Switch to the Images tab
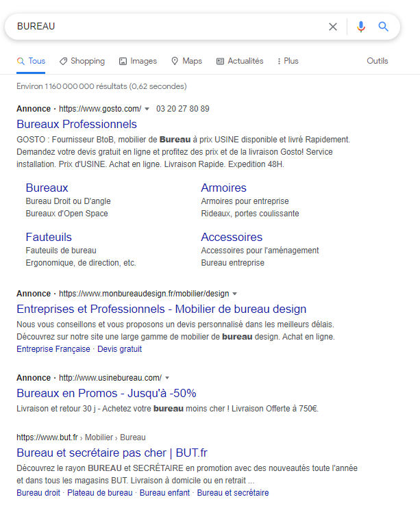The width and height of the screenshot is (420, 508). 138,61
